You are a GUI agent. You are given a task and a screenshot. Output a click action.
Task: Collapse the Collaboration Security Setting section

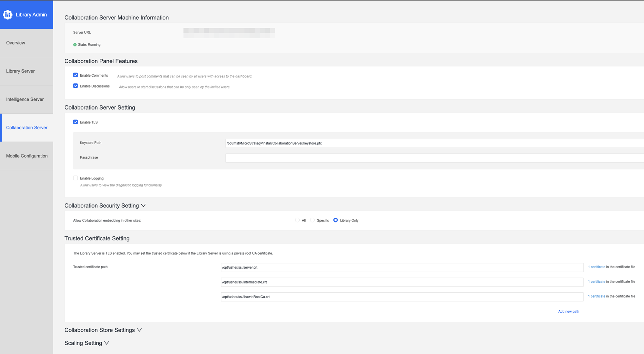[143, 206]
